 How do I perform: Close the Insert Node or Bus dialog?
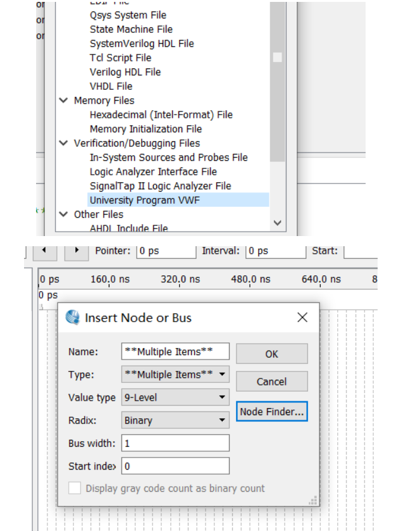tap(302, 317)
